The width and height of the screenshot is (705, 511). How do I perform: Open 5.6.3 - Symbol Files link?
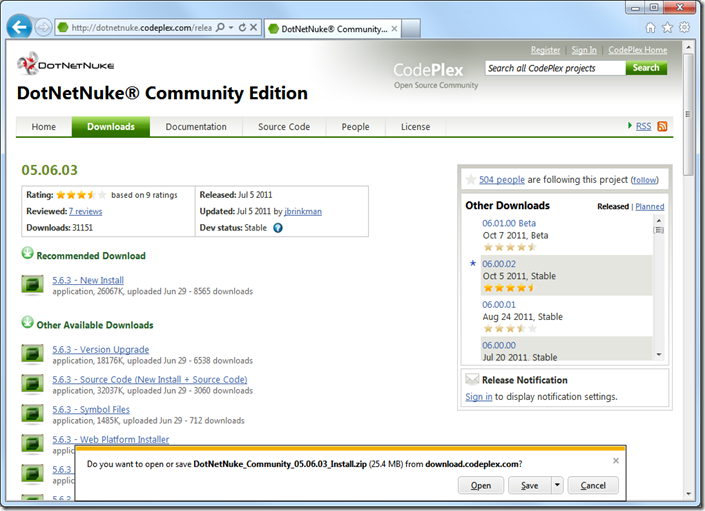(x=91, y=409)
